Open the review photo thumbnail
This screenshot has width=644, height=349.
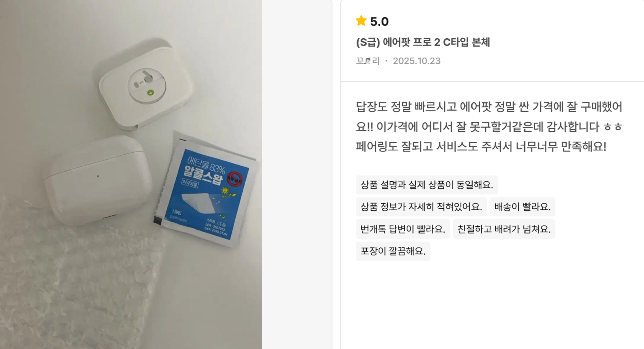coord(131,174)
